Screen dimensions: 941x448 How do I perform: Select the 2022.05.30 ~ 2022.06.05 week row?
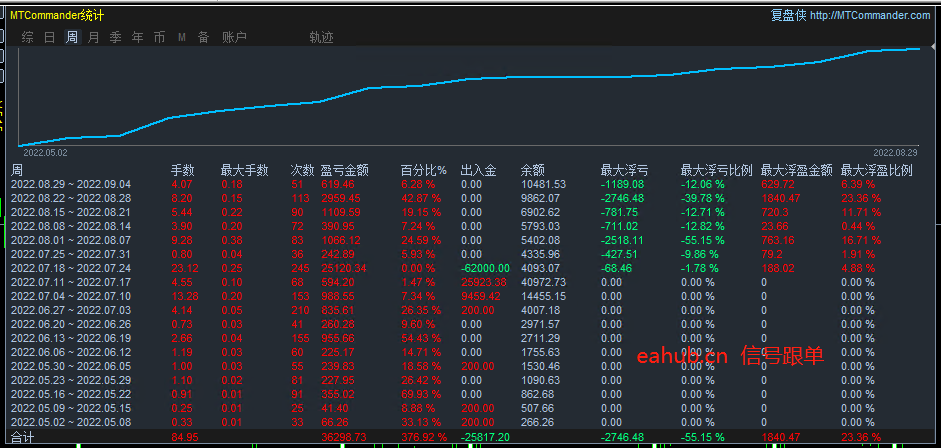(470, 366)
